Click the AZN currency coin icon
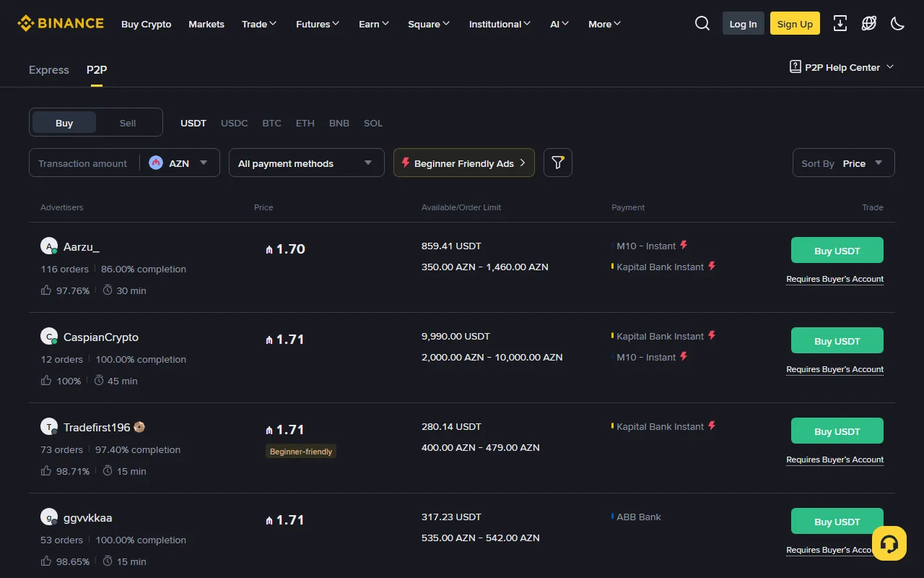This screenshot has width=924, height=578. coord(156,163)
